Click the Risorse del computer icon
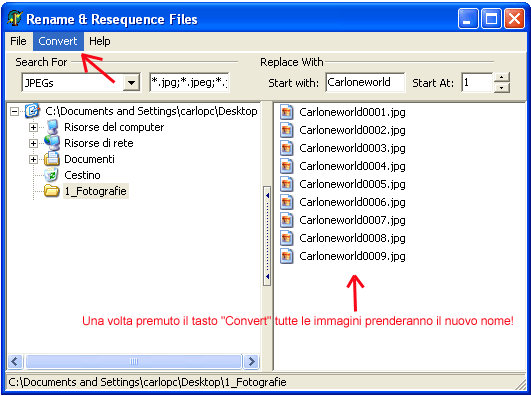531x396 pixels. pos(52,127)
